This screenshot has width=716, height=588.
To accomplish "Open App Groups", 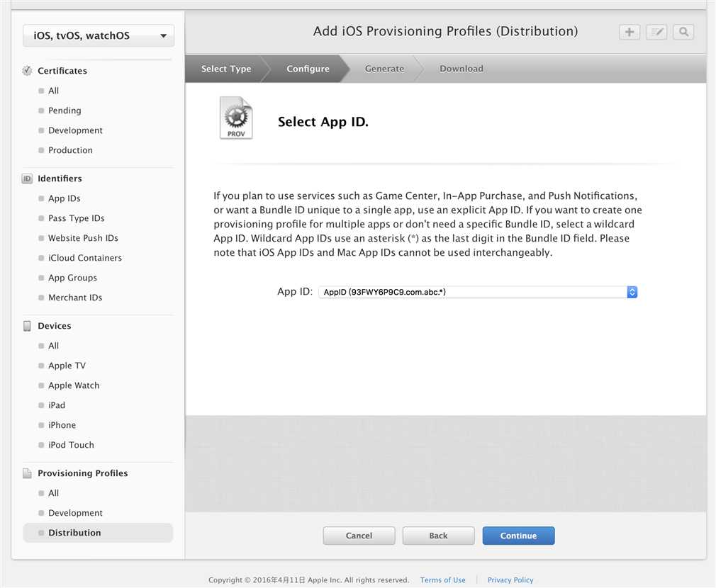I will coord(72,278).
